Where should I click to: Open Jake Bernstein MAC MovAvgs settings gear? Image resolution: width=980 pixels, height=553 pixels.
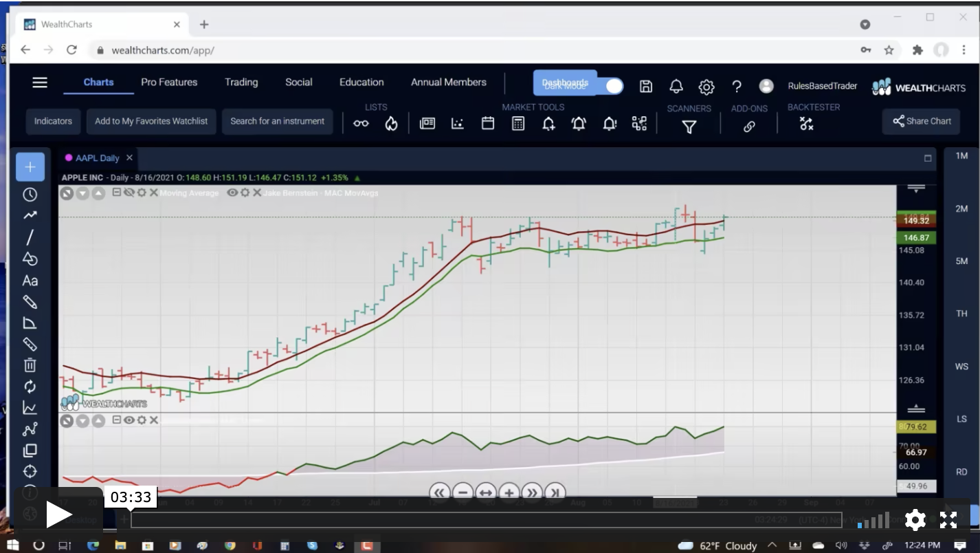click(x=245, y=193)
